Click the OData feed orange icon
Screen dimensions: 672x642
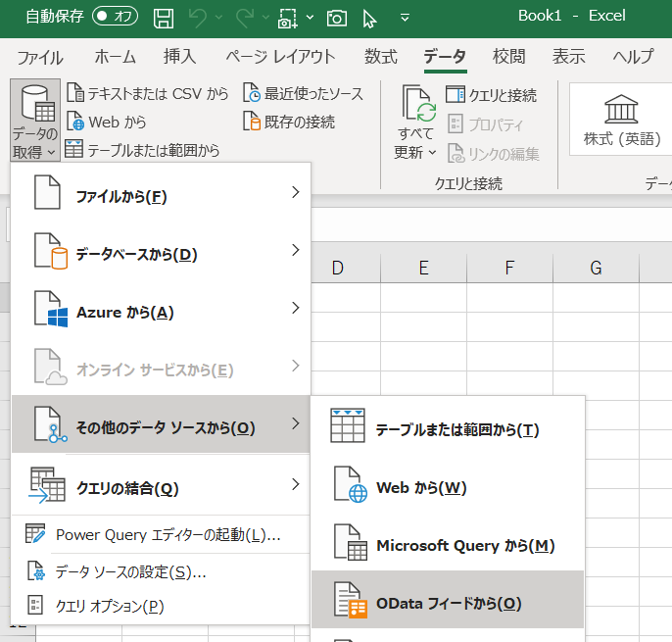[351, 600]
